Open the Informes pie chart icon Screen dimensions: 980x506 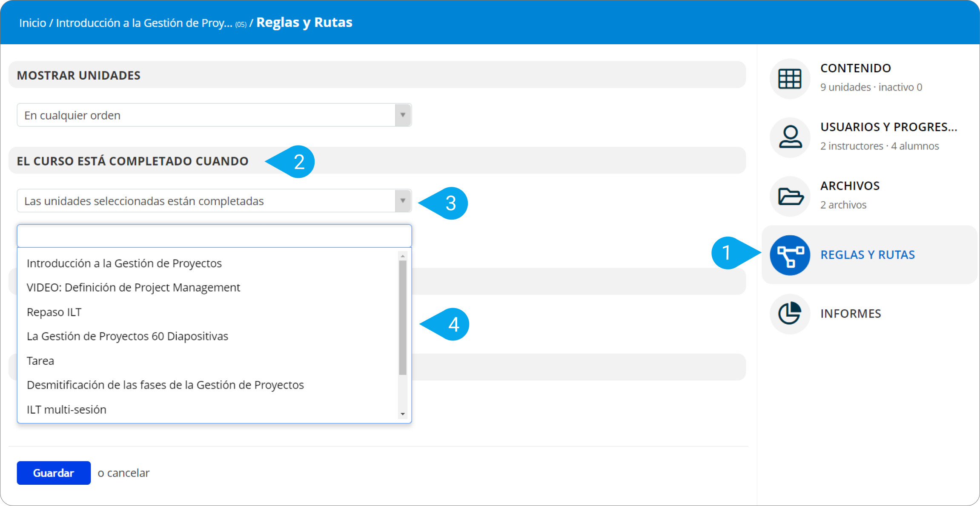pos(790,314)
